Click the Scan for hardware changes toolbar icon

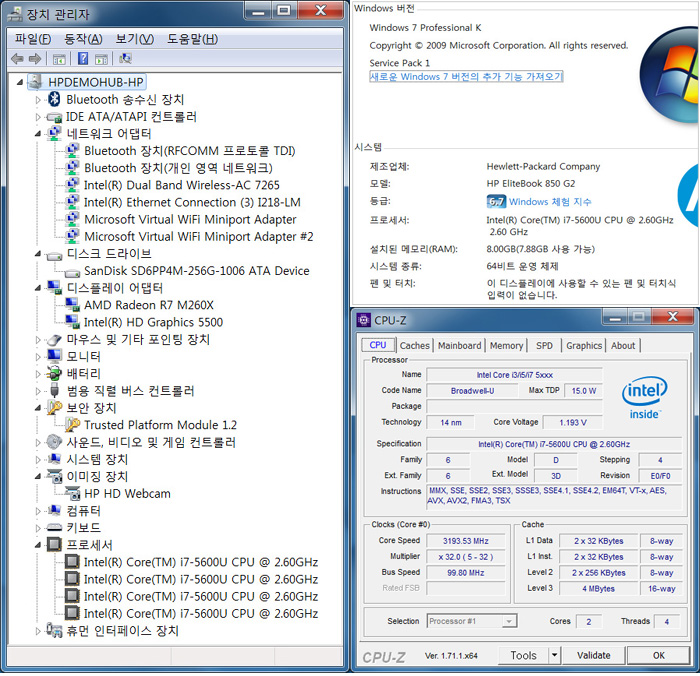125,58
